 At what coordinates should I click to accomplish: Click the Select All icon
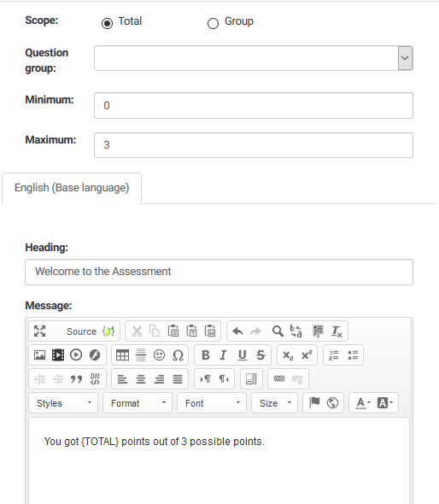click(x=318, y=331)
